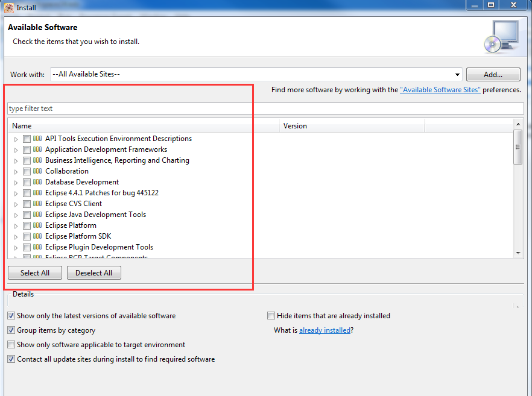Click the category icon beside Collaboration
Viewport: 532px width, 396px height.
37,171
